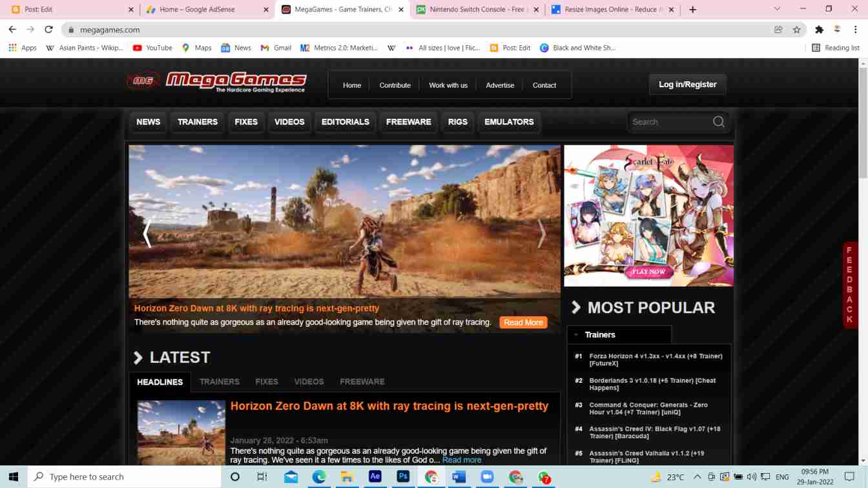
Task: Switch to latest TRAINERS tab
Action: tap(220, 381)
